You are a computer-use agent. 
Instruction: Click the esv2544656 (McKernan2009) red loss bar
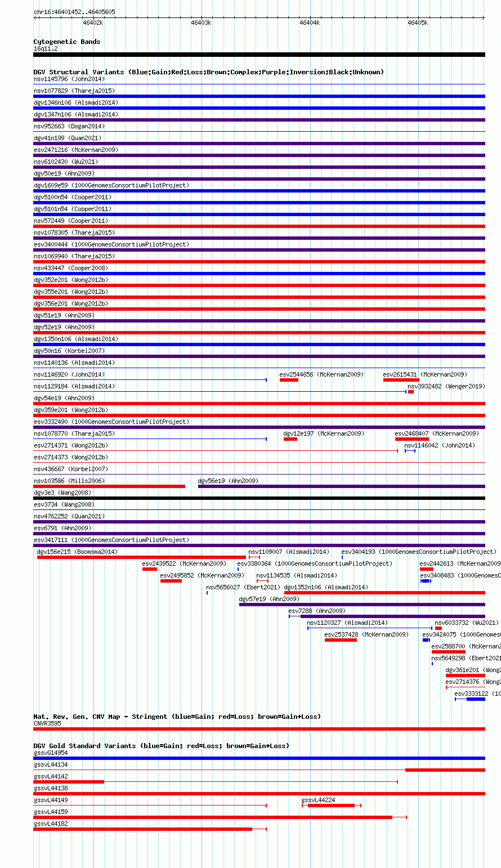(289, 380)
